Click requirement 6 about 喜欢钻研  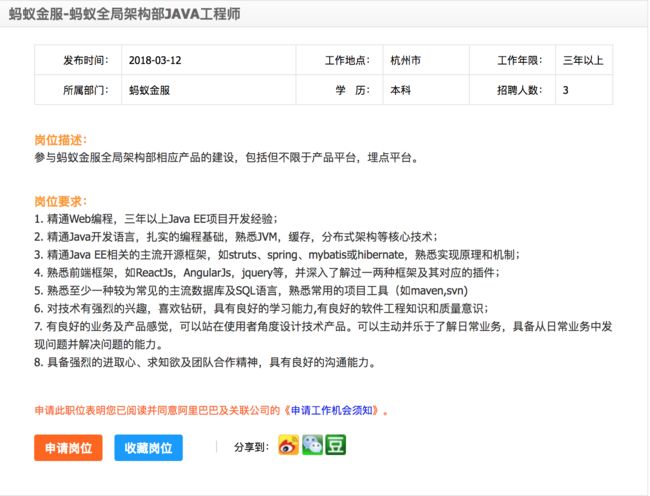tap(262, 308)
